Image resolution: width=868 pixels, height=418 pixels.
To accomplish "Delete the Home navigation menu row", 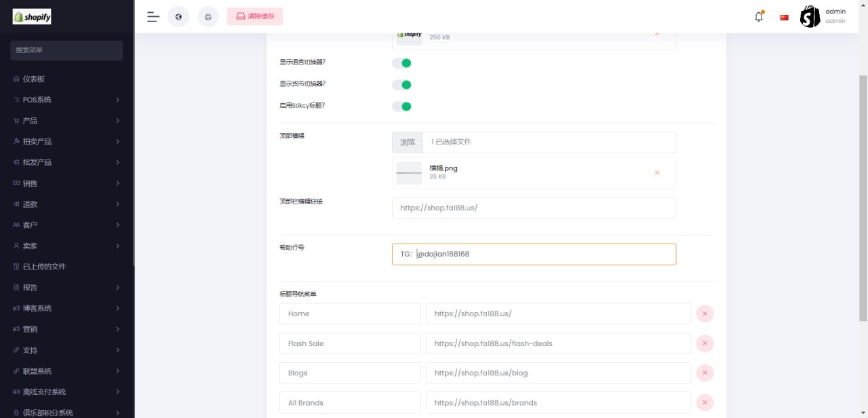I will pos(705,313).
